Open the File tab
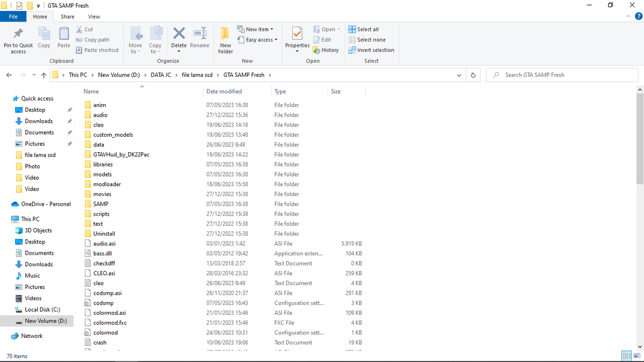The image size is (644, 362). [14, 17]
